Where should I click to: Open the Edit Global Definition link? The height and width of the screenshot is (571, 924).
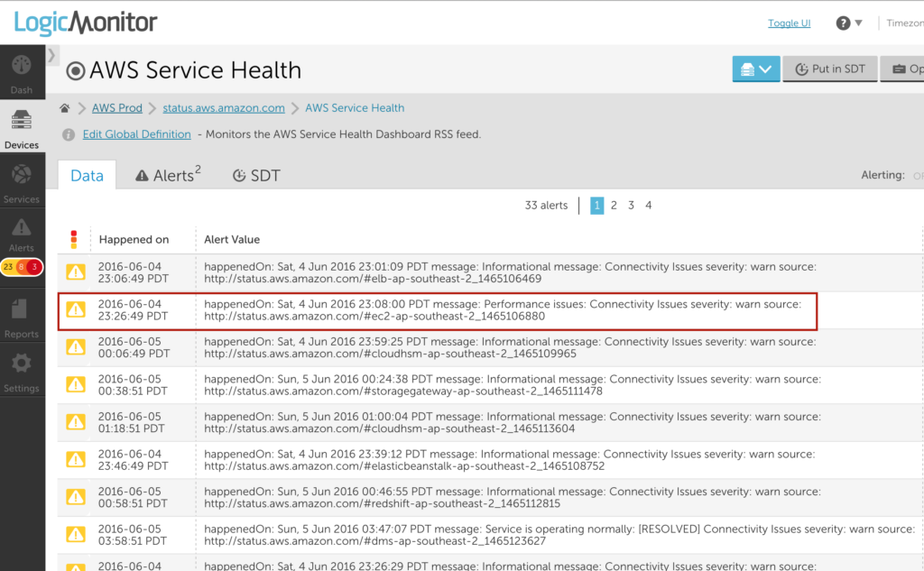[136, 134]
